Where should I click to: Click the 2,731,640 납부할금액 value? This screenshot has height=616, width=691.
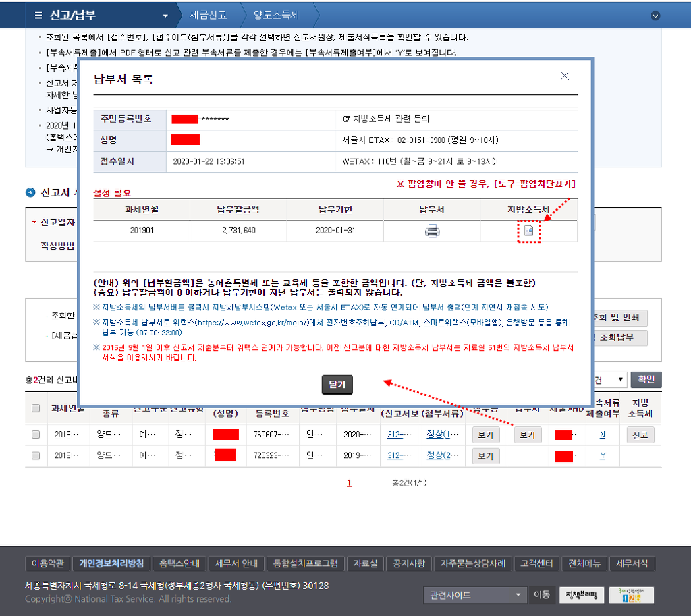(238, 231)
